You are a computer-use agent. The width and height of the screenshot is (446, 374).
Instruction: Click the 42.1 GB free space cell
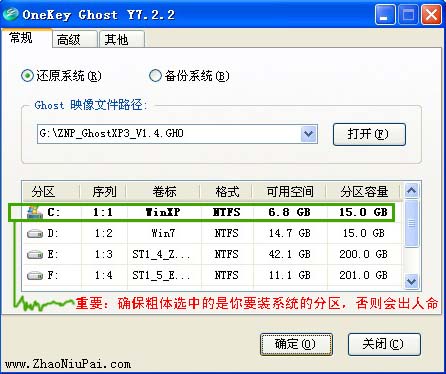[x=290, y=254]
